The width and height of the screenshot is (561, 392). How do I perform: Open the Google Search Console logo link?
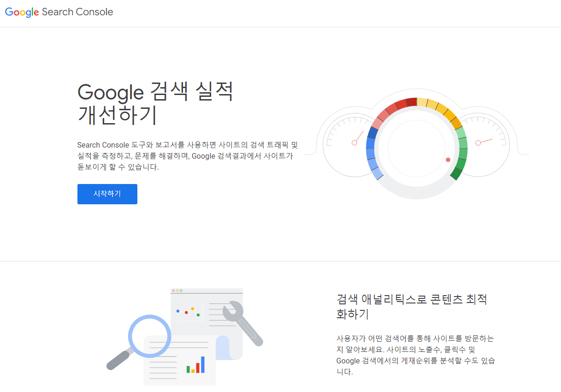(59, 12)
